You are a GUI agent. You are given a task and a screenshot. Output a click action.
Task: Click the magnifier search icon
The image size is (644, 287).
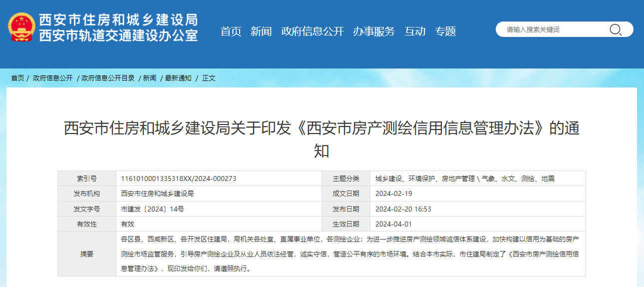[615, 29]
